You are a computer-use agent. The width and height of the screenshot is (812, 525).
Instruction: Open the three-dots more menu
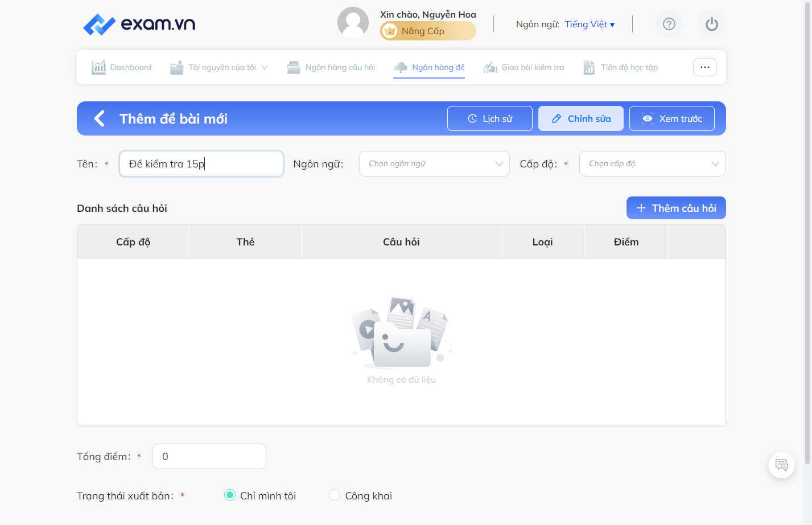705,67
